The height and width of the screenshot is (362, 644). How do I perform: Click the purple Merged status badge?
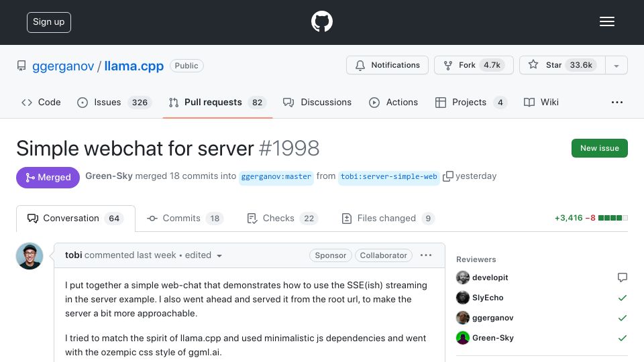(x=48, y=177)
